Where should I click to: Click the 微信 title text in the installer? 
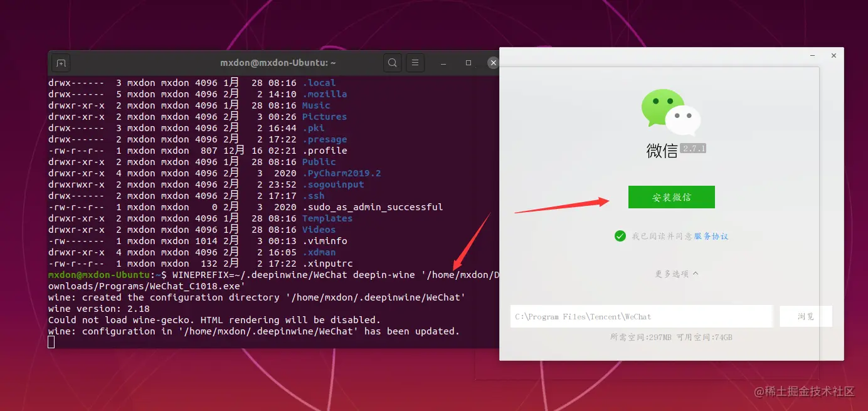[662, 151]
